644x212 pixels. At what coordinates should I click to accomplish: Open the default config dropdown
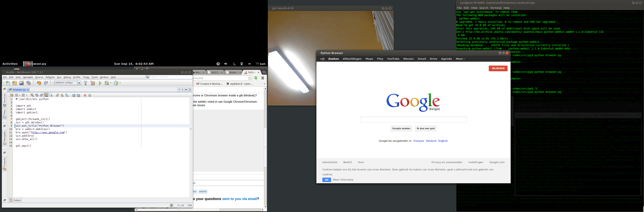pyautogui.click(x=79, y=83)
